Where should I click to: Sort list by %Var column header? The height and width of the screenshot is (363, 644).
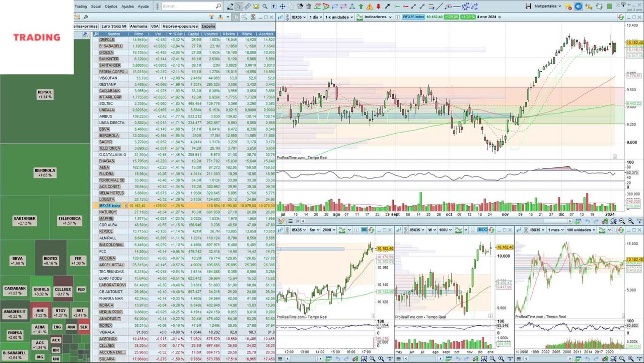coord(177,34)
